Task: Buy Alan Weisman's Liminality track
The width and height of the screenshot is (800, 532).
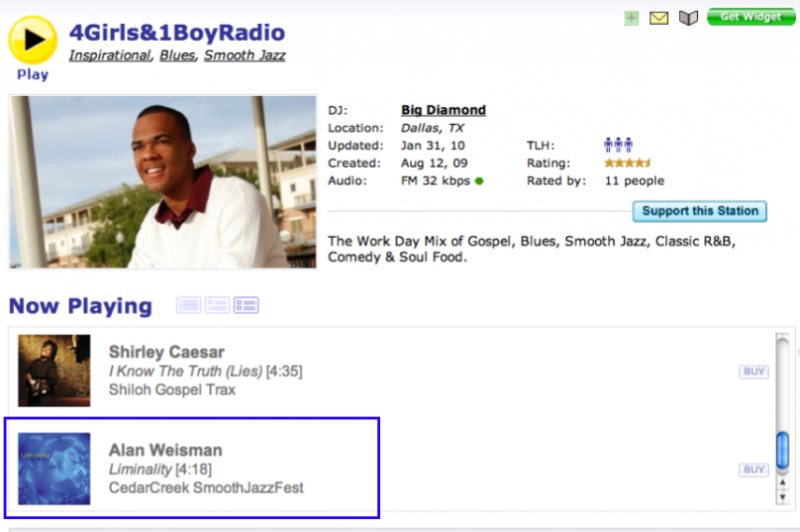Action: (x=754, y=469)
